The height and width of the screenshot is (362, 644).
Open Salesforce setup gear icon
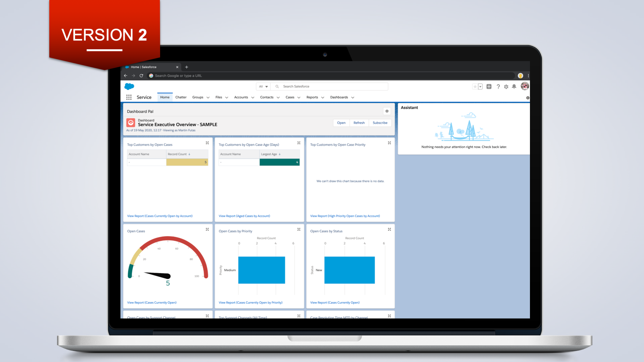point(506,87)
